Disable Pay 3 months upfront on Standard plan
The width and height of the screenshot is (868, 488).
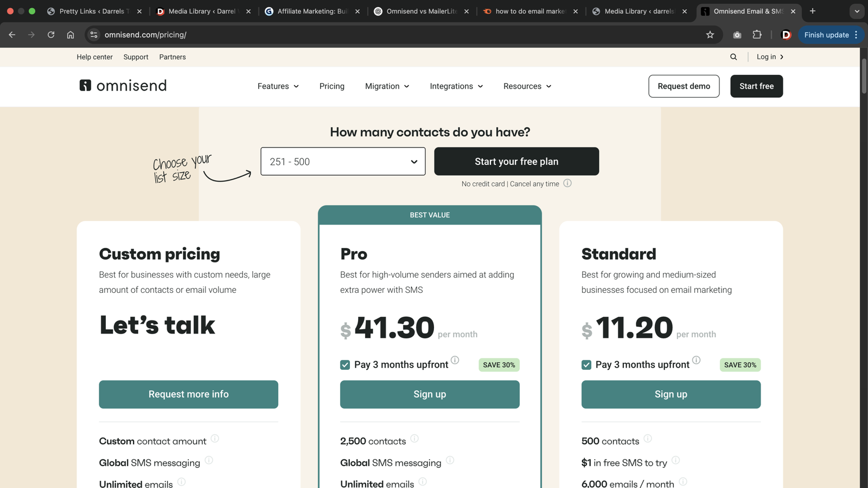tap(586, 364)
